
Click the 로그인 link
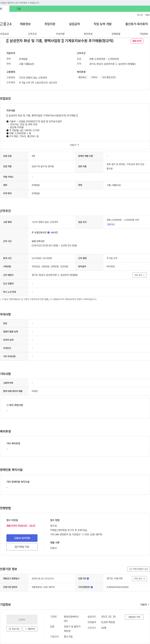pyautogui.click(x=140, y=15)
